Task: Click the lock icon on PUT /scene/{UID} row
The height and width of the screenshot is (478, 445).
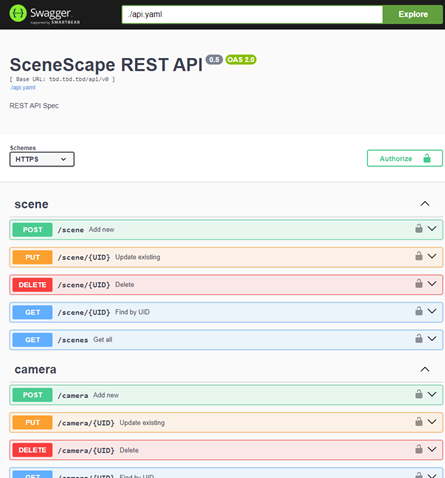Action: click(x=419, y=256)
